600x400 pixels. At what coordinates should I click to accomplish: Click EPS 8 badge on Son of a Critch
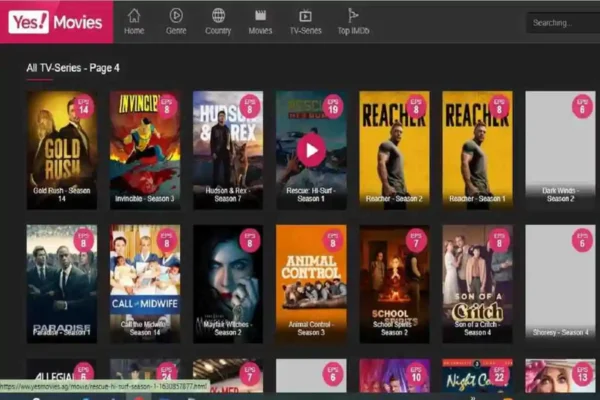pos(499,240)
